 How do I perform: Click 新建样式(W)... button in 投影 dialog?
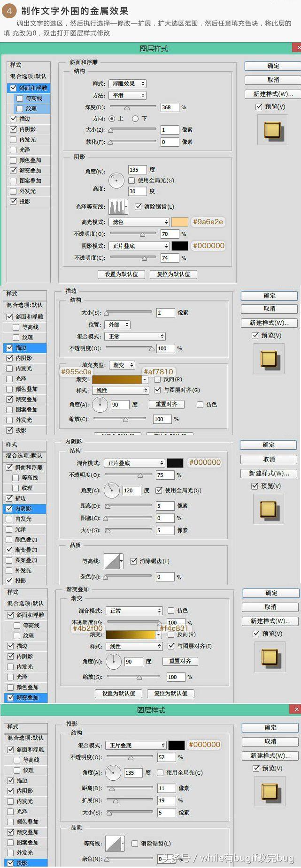(270, 755)
